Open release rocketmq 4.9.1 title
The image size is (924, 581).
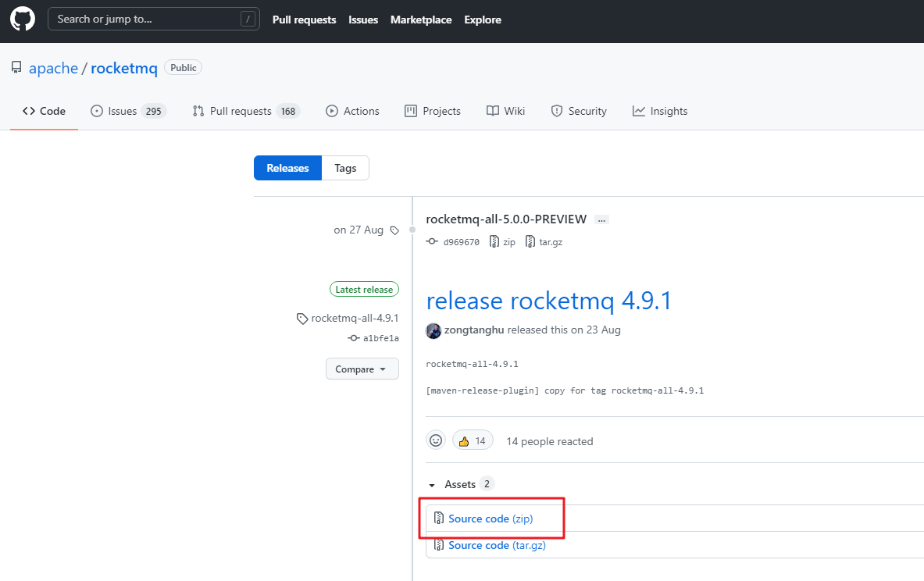pos(548,301)
